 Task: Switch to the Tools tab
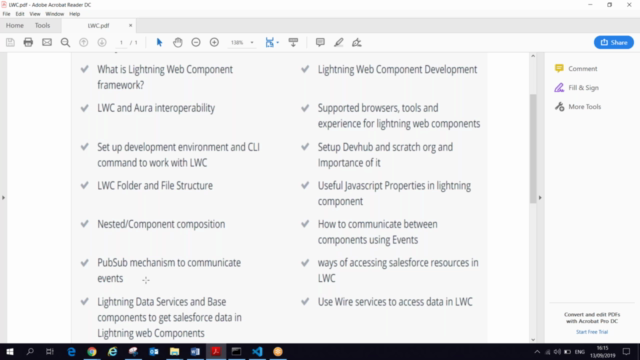pos(42,25)
